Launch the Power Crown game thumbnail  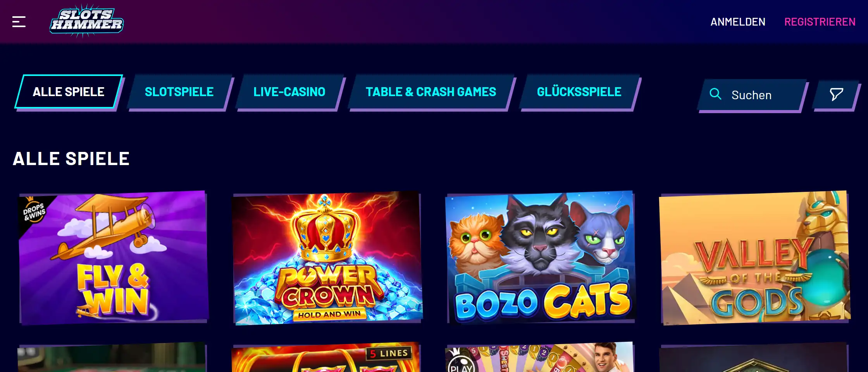(327, 258)
